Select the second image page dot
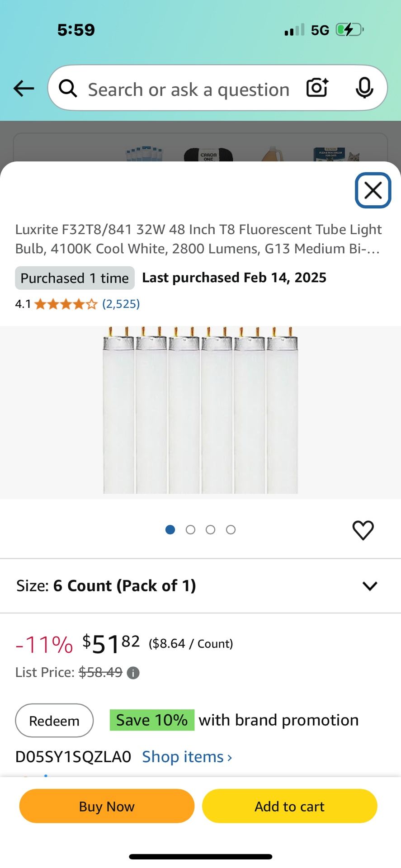 (x=190, y=530)
